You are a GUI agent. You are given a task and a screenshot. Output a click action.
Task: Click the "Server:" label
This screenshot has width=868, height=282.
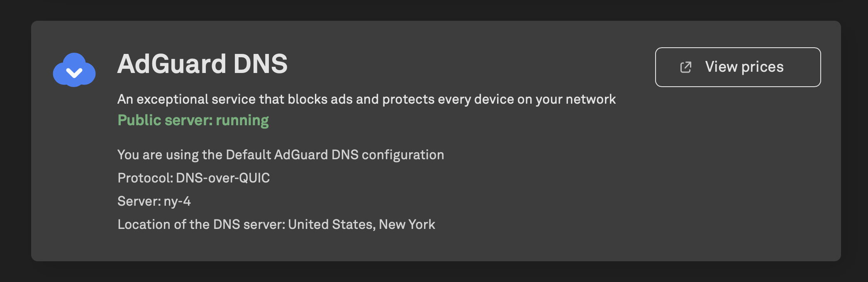(139, 201)
